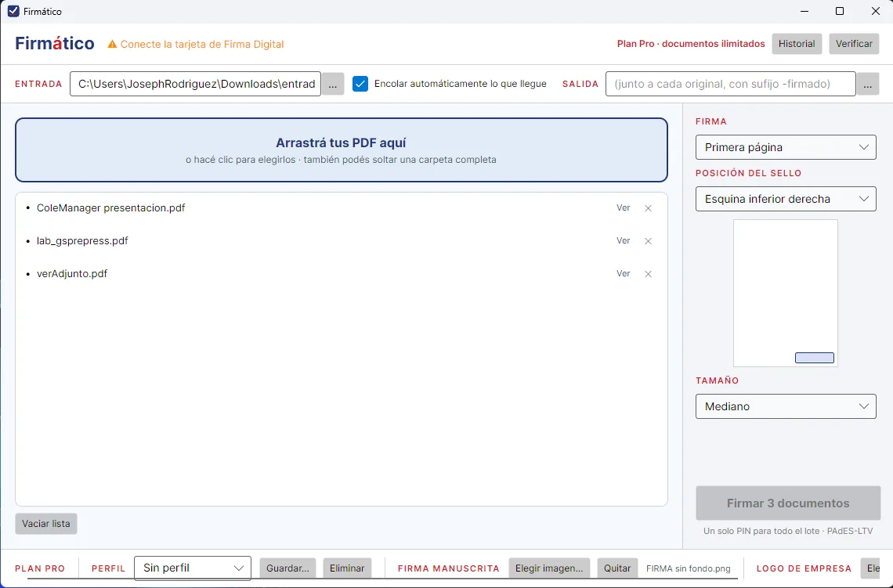Click the orange warning triangle icon
This screenshot has width=893, height=588.
(x=112, y=44)
